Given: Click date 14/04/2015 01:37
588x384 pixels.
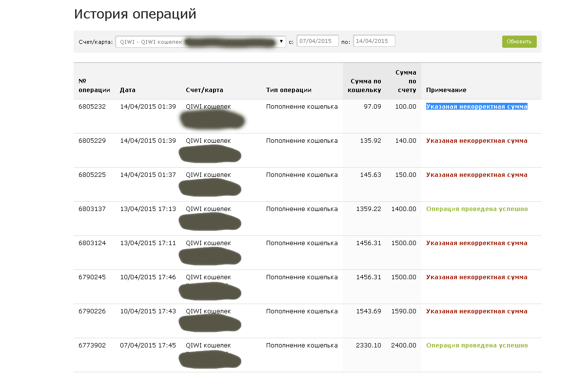Looking at the screenshot, I should coord(148,174).
